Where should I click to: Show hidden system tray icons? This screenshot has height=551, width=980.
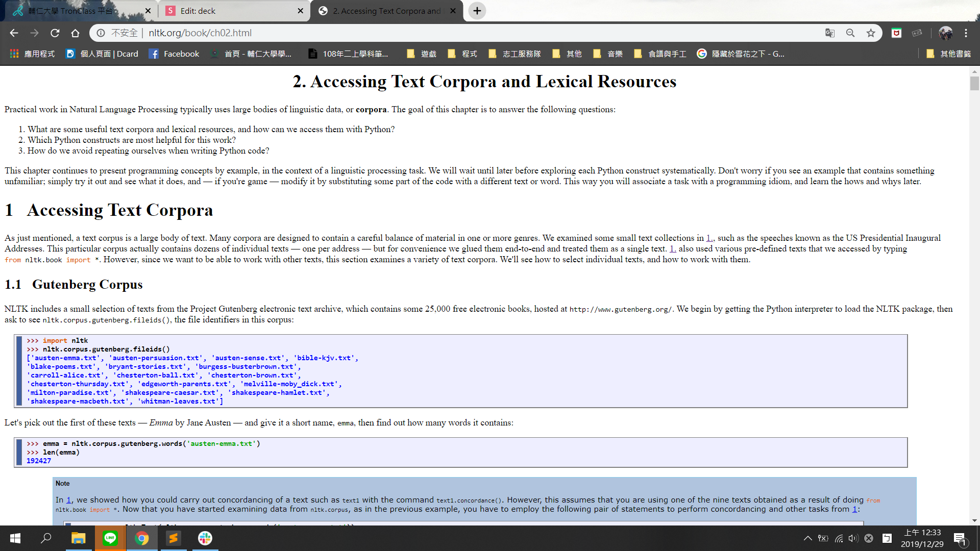pyautogui.click(x=807, y=538)
